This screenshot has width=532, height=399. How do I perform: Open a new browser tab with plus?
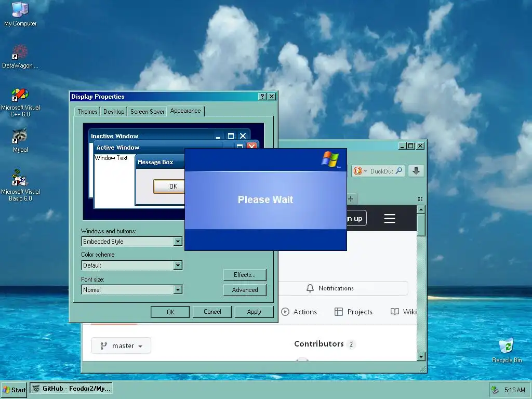coord(351,199)
